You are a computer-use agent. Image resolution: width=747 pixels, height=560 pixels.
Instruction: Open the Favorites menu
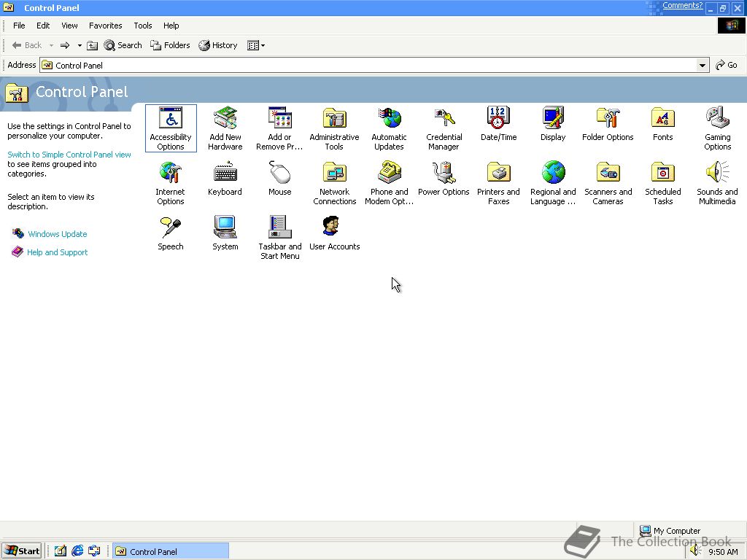coord(105,26)
